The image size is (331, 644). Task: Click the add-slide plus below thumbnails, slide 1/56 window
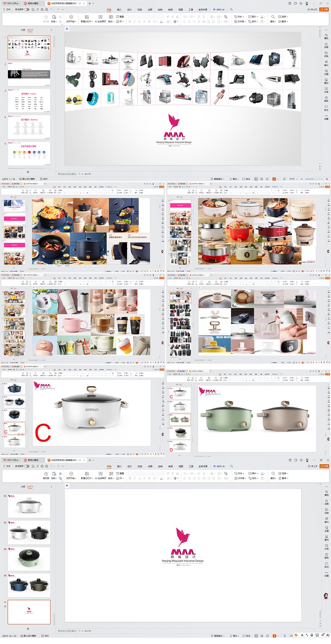(28, 172)
